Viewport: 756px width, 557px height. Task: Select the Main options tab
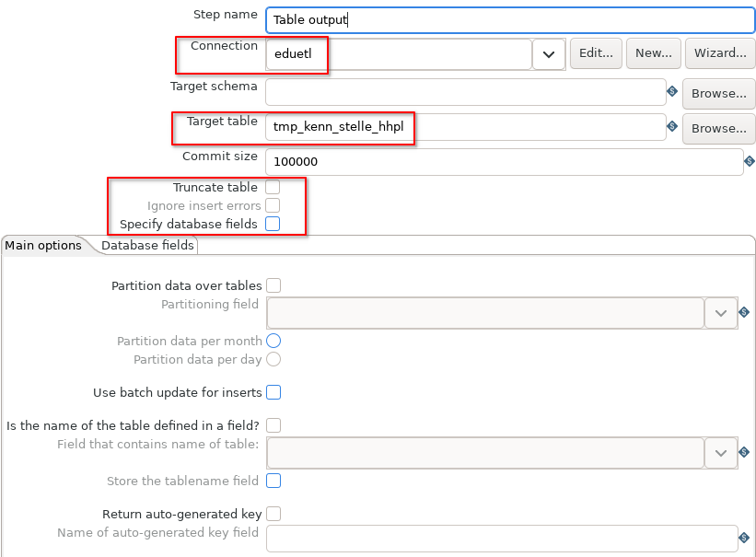[43, 246]
